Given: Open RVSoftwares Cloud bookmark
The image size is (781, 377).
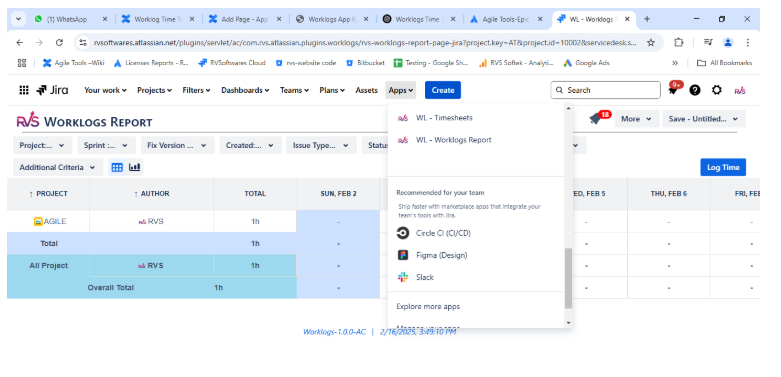Looking at the screenshot, I should coord(232,63).
